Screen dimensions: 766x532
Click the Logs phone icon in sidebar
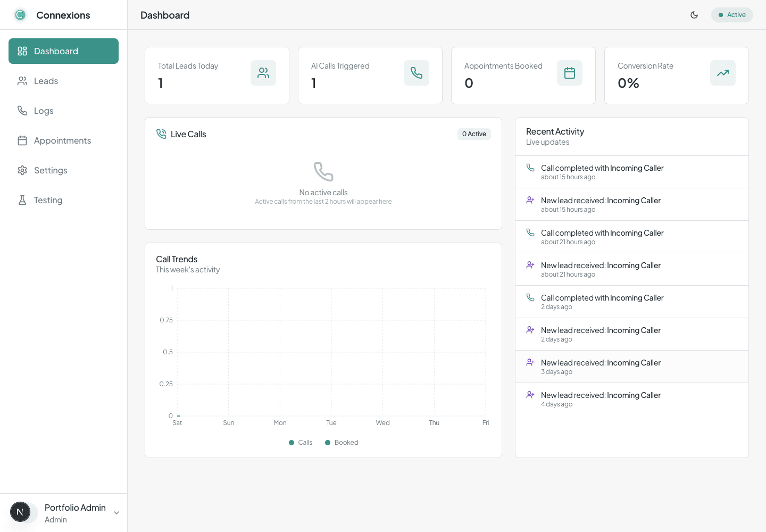(x=22, y=111)
